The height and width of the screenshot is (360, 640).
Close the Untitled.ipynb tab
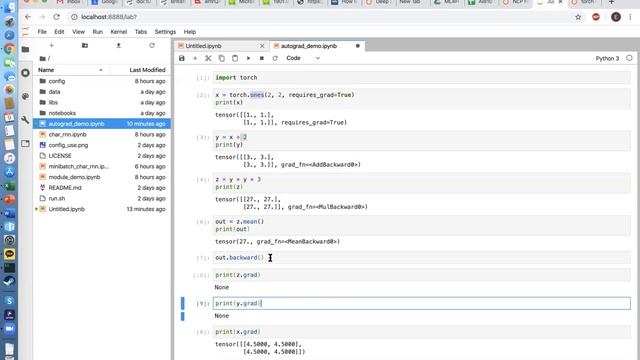[262, 46]
